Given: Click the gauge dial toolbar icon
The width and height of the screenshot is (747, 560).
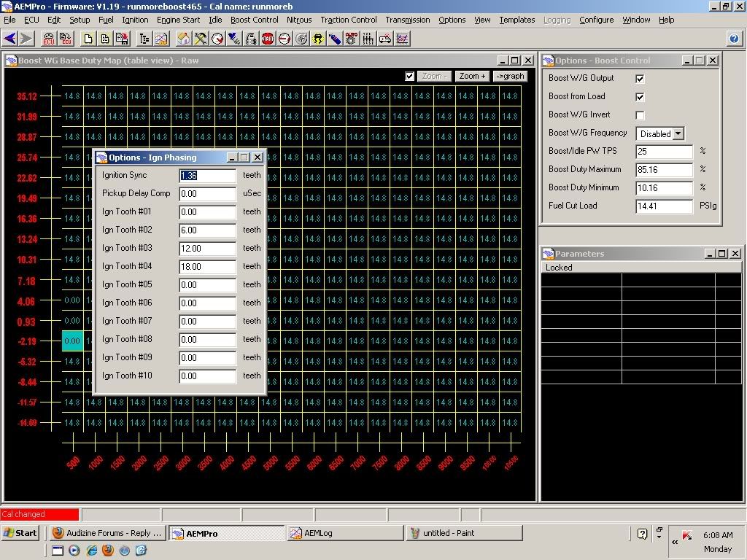Looking at the screenshot, I should click(217, 39).
